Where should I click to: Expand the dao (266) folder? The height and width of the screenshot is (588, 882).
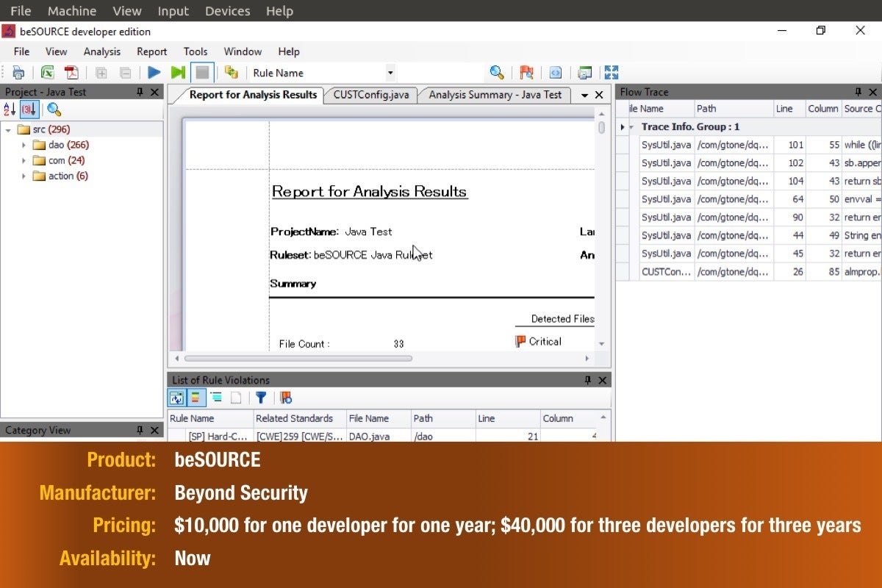(24, 145)
